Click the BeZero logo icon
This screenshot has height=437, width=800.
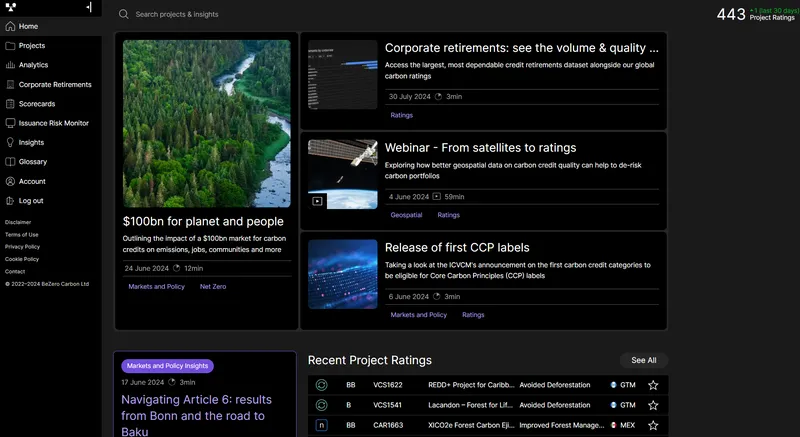point(11,7)
